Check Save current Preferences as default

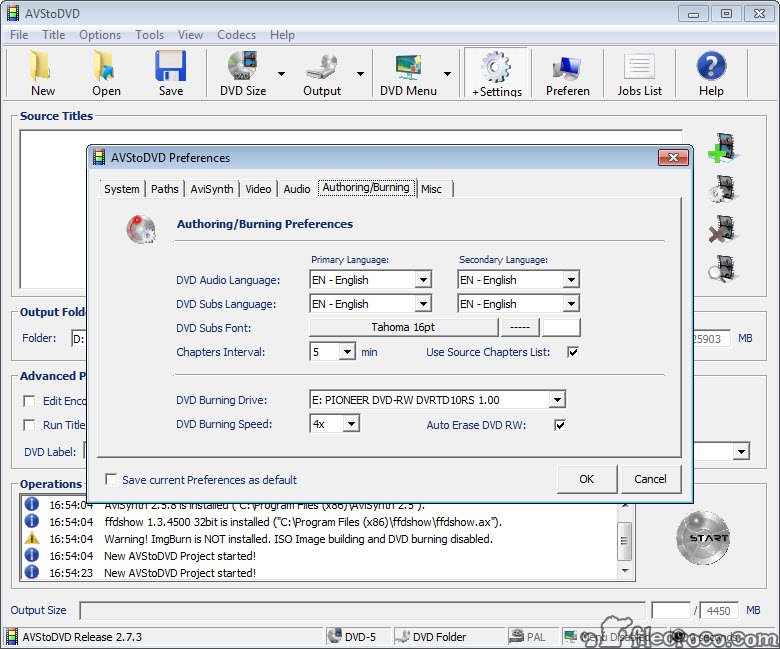point(111,479)
